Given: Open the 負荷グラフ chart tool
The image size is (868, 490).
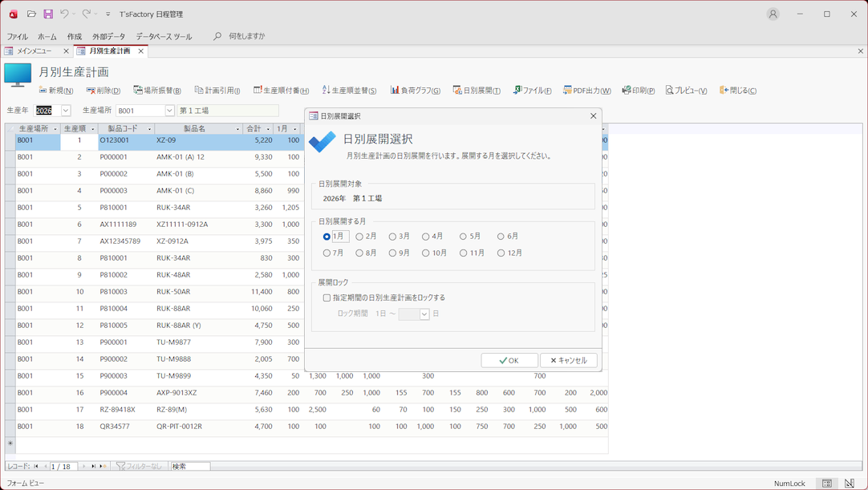Looking at the screenshot, I should tap(395, 91).
